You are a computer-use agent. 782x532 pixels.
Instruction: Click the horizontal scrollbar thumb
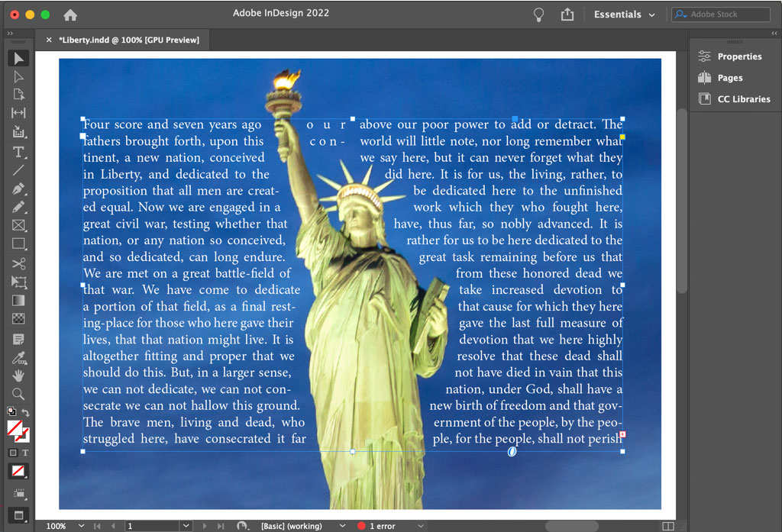tap(571, 526)
